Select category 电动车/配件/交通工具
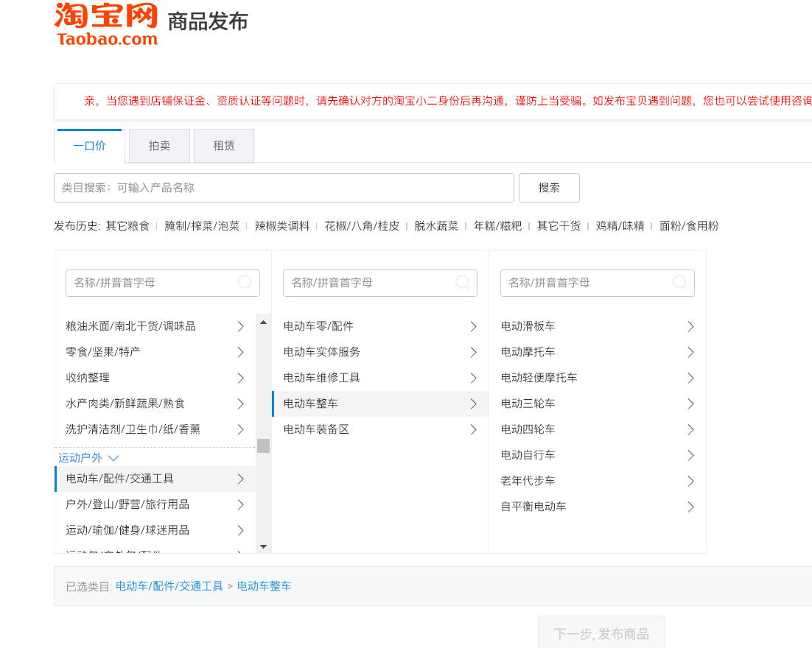812x648 pixels. coord(155,479)
